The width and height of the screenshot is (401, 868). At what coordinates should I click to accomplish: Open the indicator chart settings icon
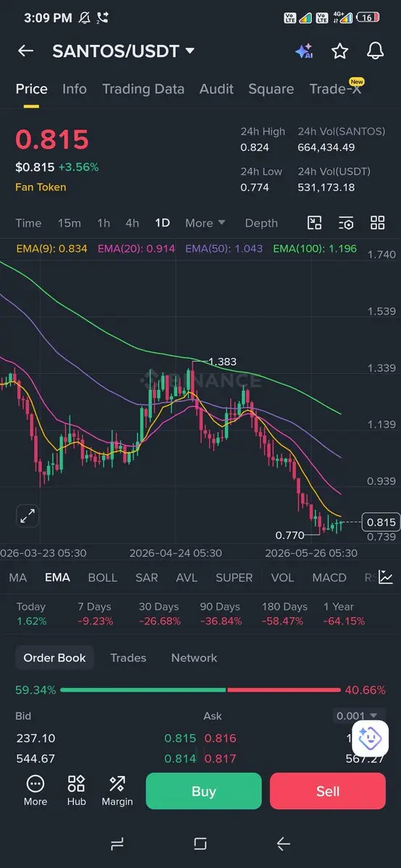point(386,577)
